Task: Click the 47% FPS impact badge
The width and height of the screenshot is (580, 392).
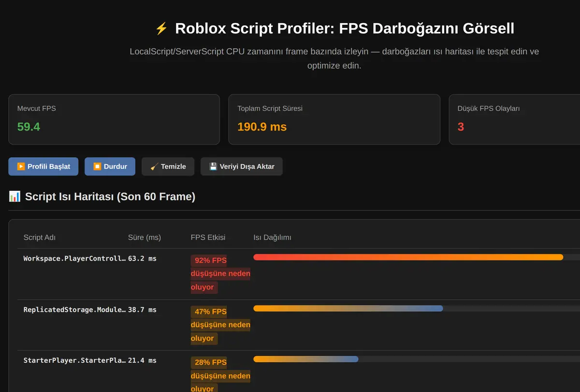Action: (220, 325)
